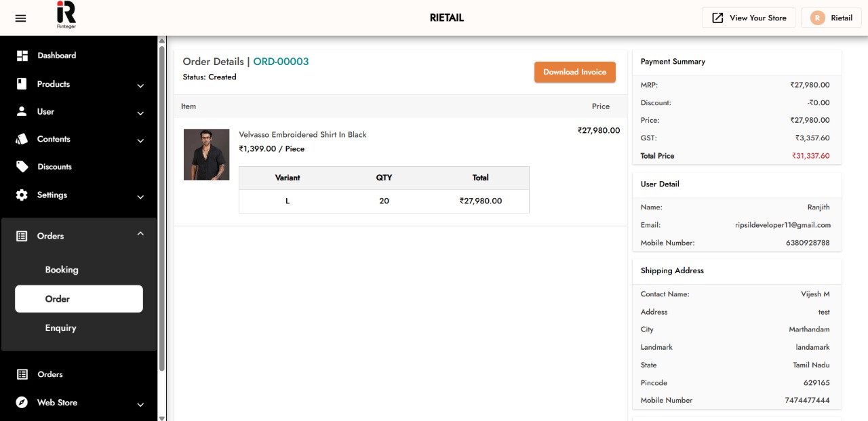Viewport: 868px width, 421px height.
Task: Click the RIETAIL title in the header
Action: tap(447, 18)
